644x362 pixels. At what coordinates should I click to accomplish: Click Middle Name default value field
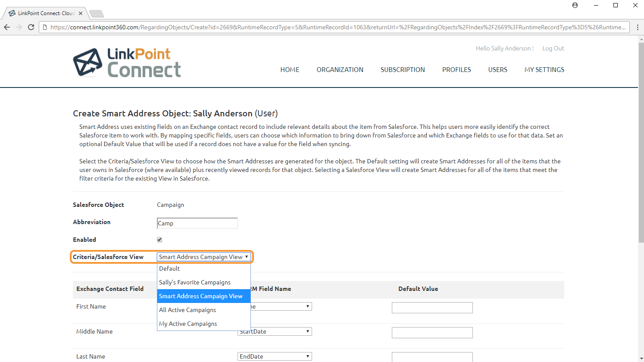click(432, 333)
